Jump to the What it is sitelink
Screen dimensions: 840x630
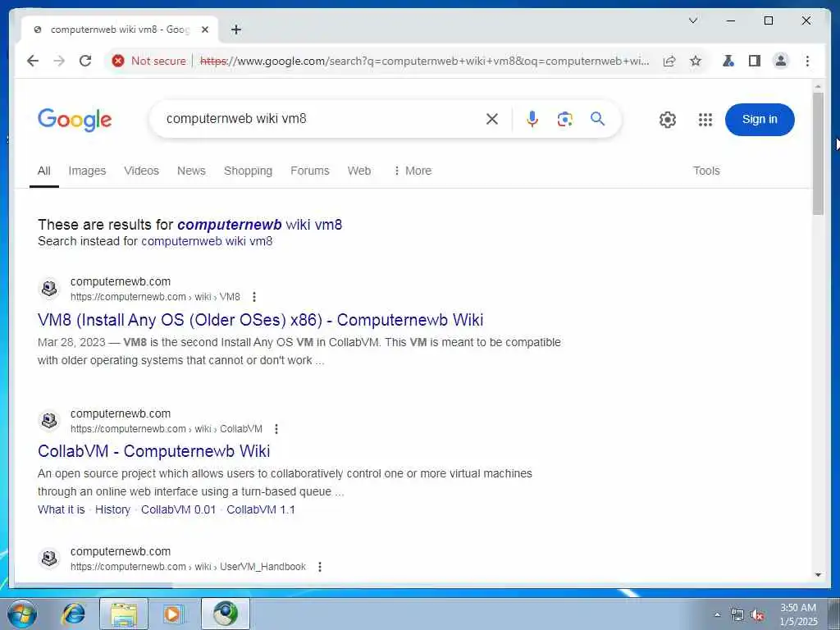61,510
